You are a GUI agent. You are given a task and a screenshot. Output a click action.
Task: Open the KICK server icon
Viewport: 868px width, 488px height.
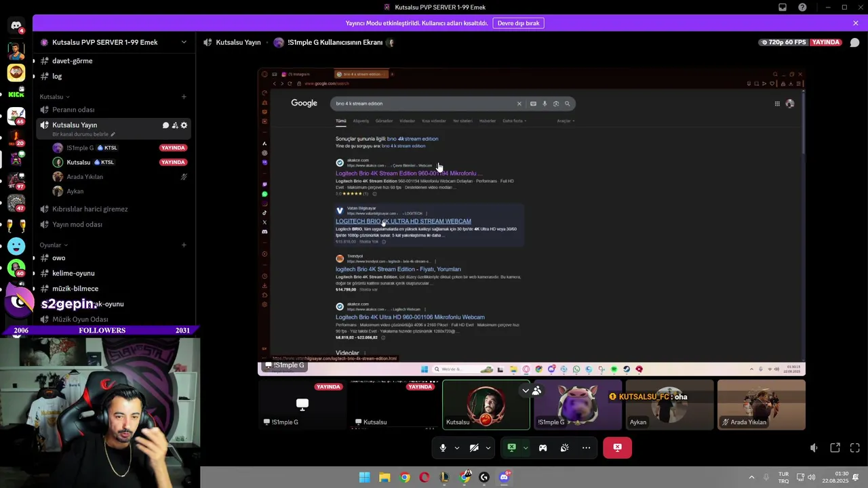(x=16, y=94)
